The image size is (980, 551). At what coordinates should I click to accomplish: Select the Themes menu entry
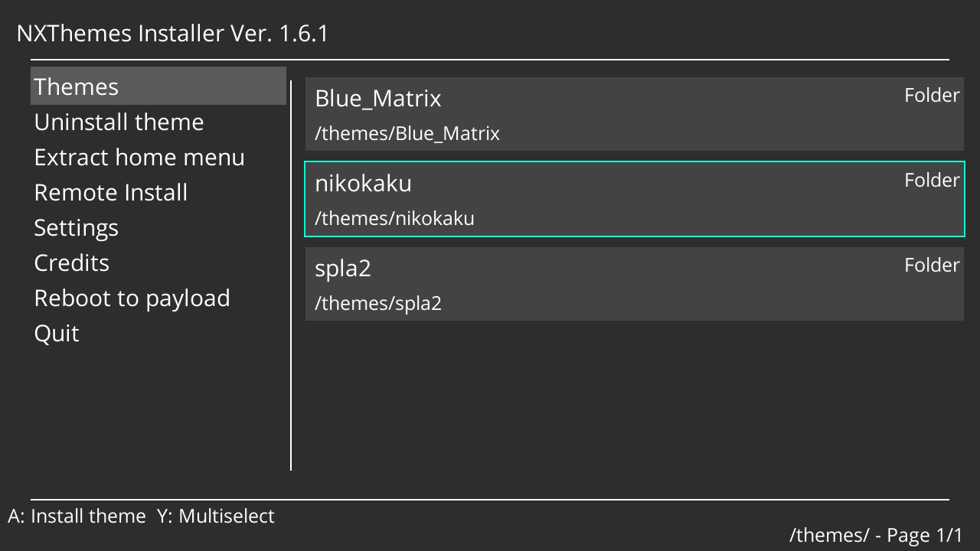76,86
